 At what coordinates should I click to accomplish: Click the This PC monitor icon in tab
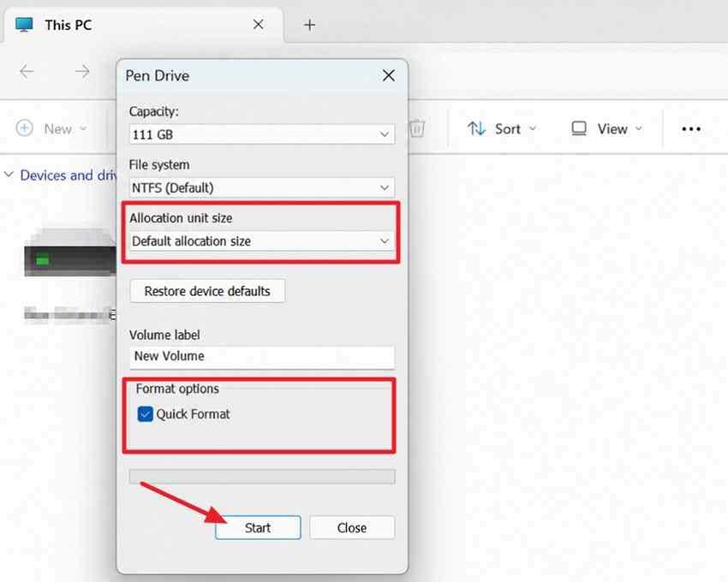pyautogui.click(x=24, y=24)
